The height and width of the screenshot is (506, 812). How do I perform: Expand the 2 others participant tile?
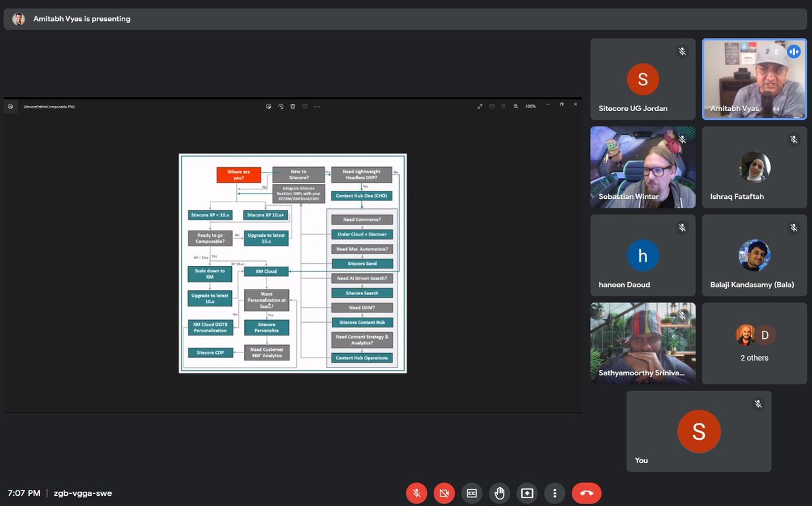click(x=754, y=343)
